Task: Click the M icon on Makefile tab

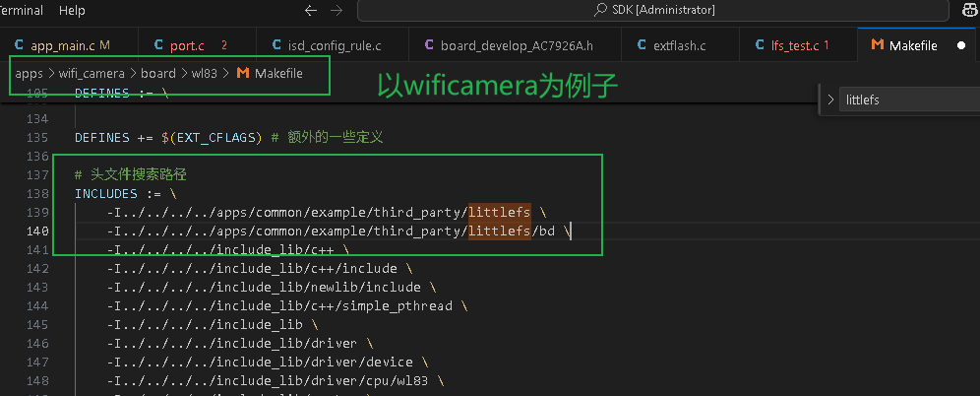Action: [878, 45]
